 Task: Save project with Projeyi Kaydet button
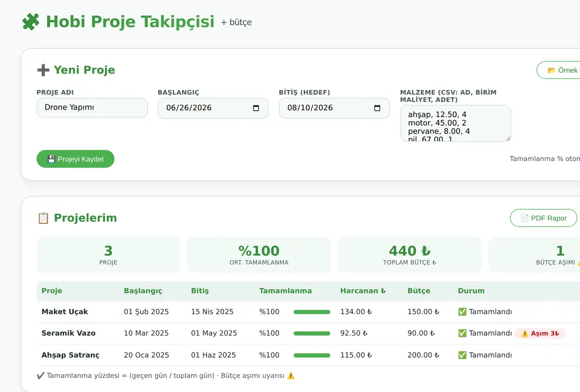75,159
